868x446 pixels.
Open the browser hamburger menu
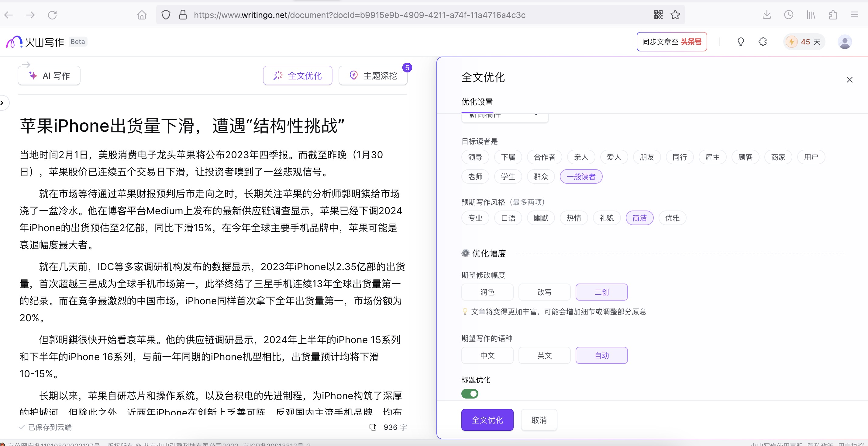click(855, 15)
